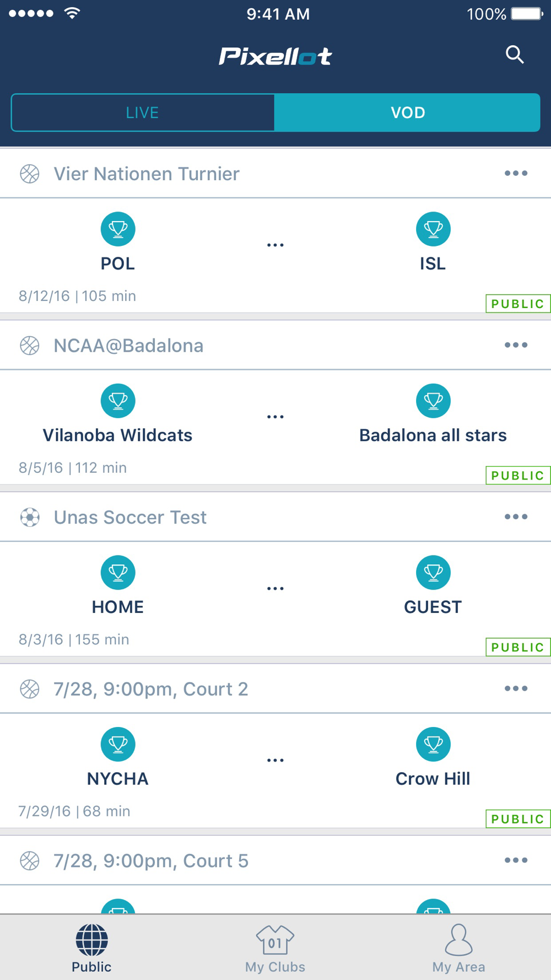The width and height of the screenshot is (551, 980).
Task: Select Vilanoba Wildcats trophy icon
Action: (x=118, y=401)
